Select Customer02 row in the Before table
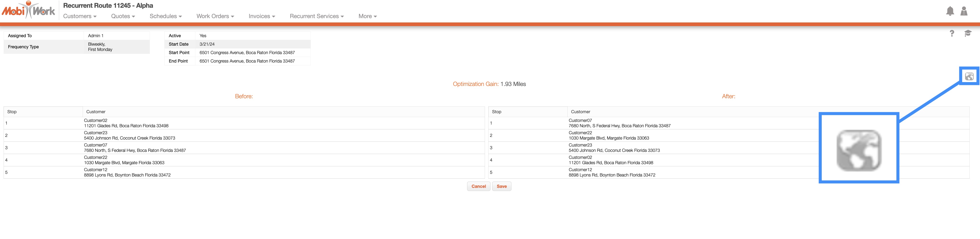Screen dimensions: 980x239 (126, 123)
